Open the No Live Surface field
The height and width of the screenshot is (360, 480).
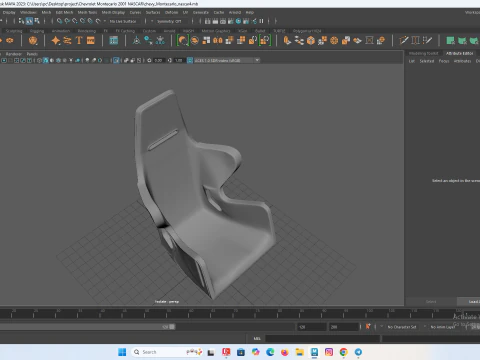[123, 21]
